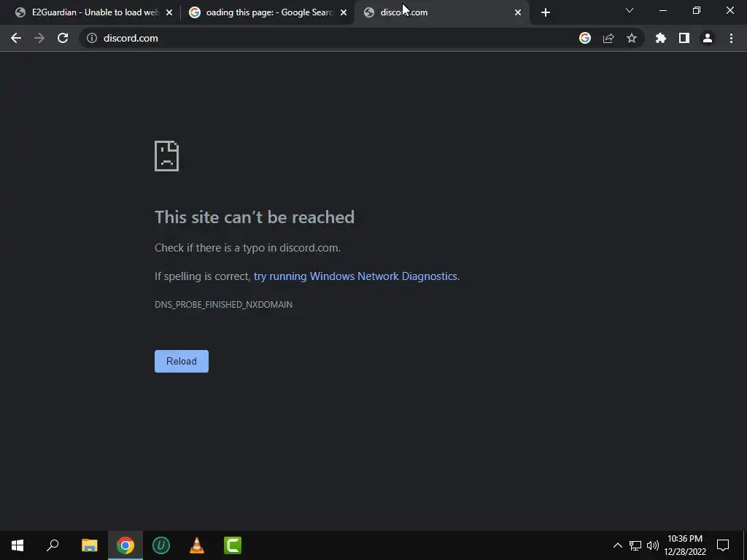Open a new tab
Screen dimensions: 747x560
click(546, 13)
